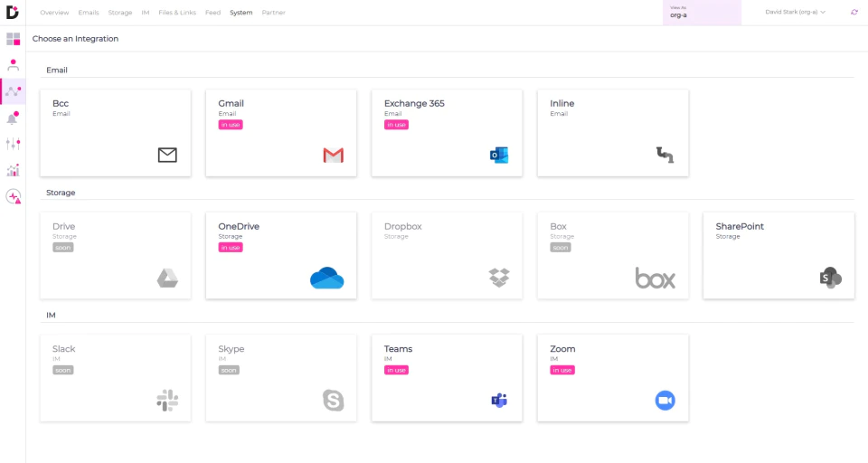Select the SharePoint card title

click(x=740, y=226)
